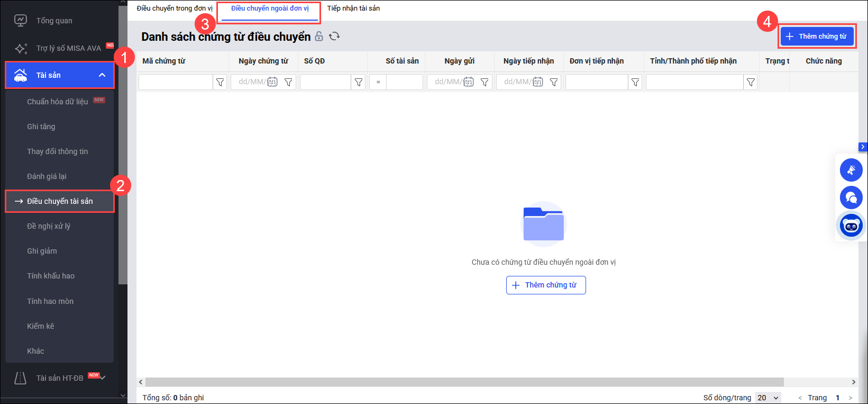Click the sidebar vertical scrollbar
This screenshot has width=868, height=404.
tap(123, 146)
